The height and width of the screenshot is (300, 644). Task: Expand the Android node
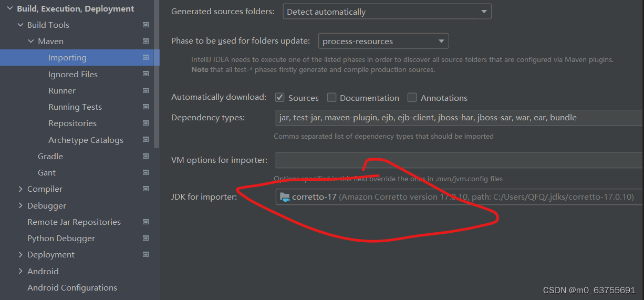[20, 271]
